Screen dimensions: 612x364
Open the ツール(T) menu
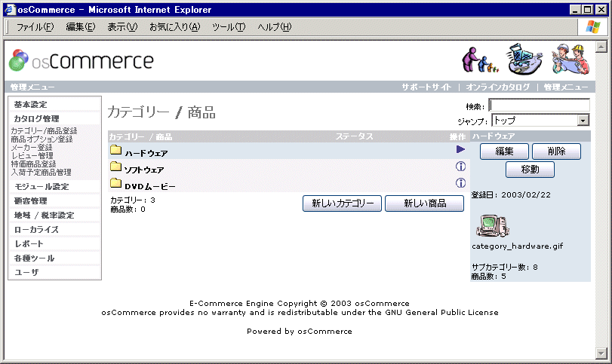point(229,27)
